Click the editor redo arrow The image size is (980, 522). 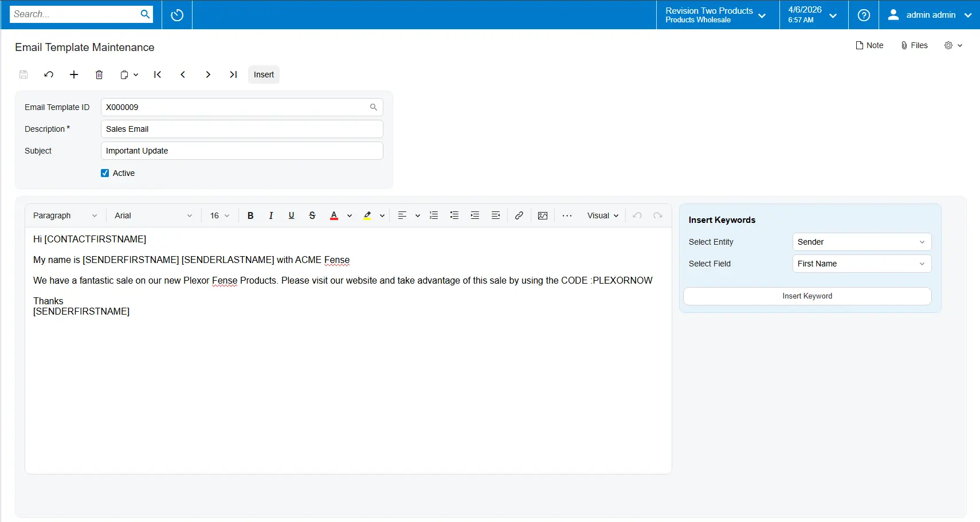658,215
